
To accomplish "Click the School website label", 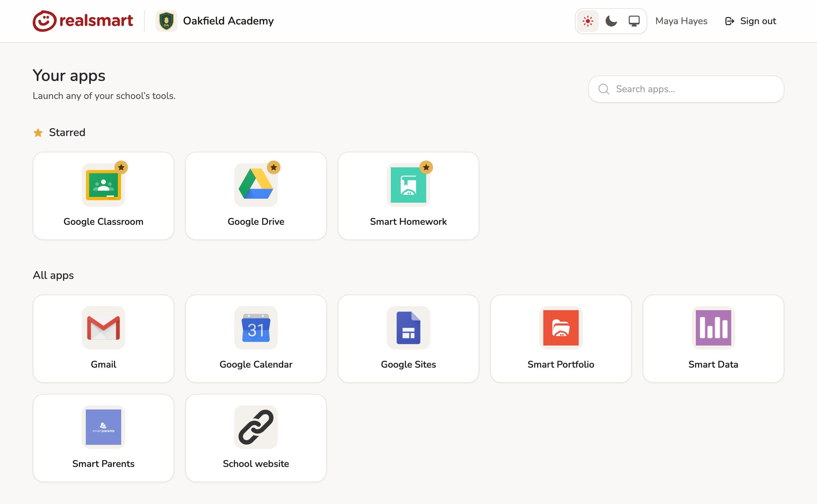I will (x=256, y=464).
